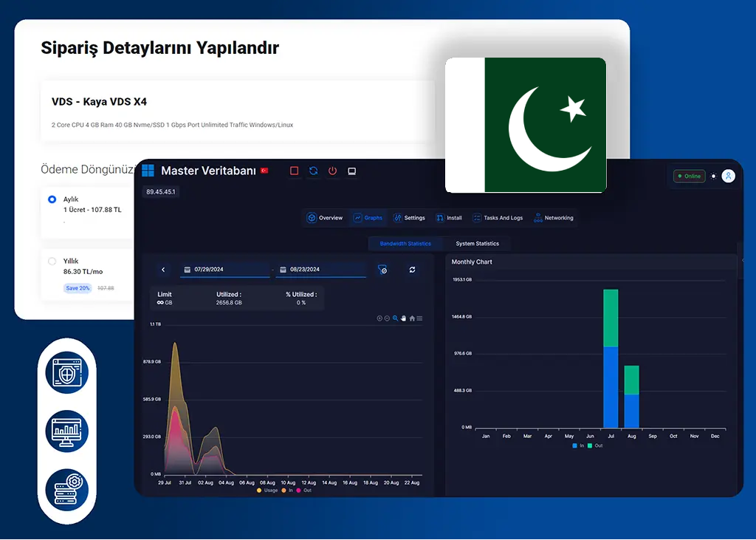Select the red stop server icon
756x540 pixels.
pos(294,170)
